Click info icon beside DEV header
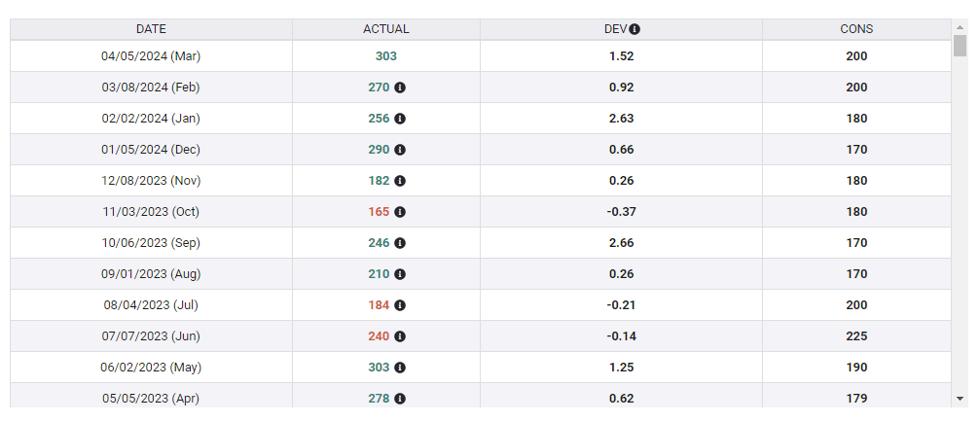980x422 pixels. 635,29
